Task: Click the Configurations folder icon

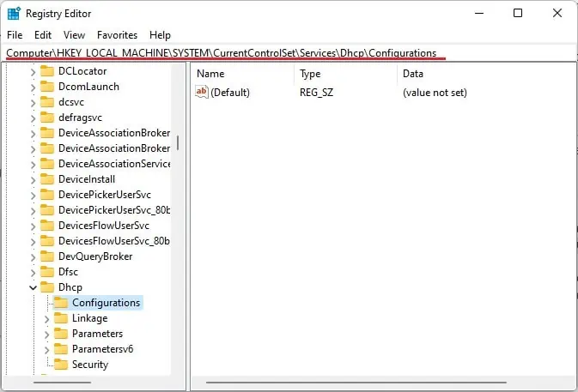Action: pyautogui.click(x=61, y=303)
